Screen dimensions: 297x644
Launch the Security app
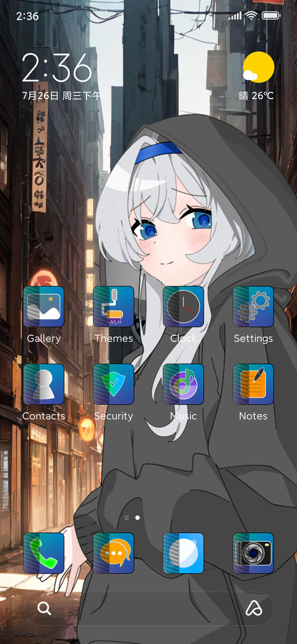pos(114,384)
